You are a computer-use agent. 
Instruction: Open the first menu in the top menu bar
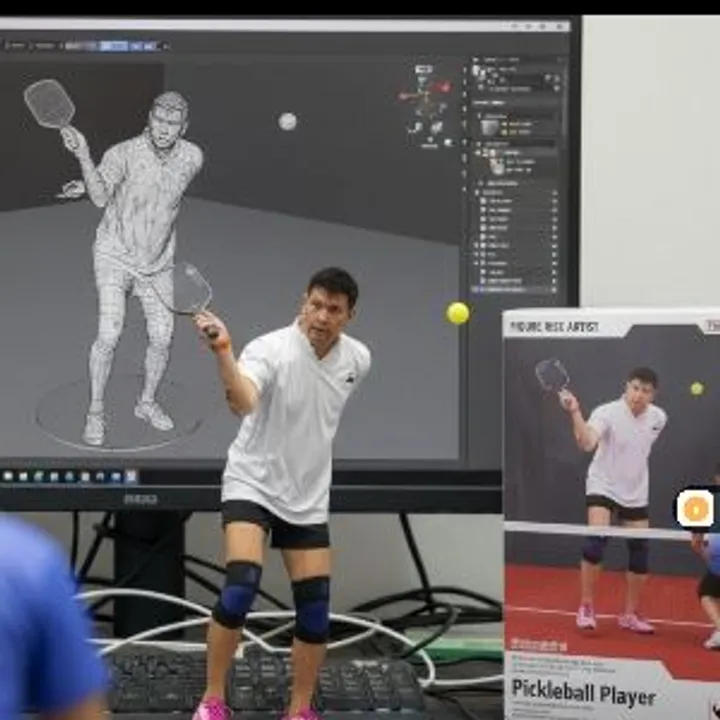click(15, 45)
